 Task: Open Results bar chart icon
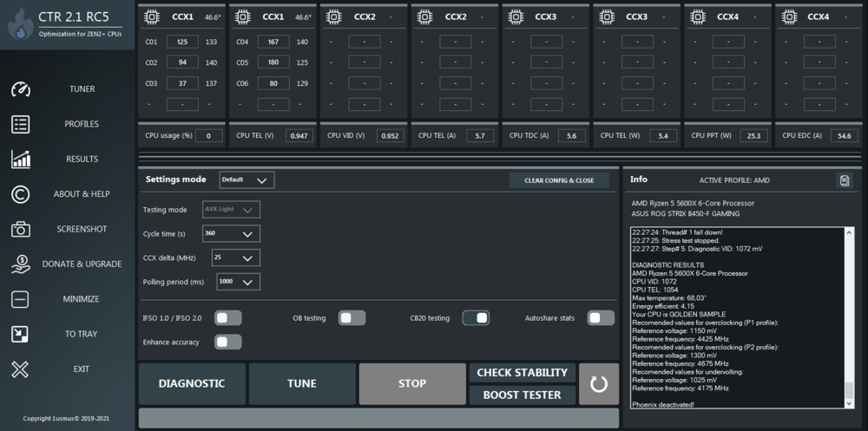[x=21, y=160]
